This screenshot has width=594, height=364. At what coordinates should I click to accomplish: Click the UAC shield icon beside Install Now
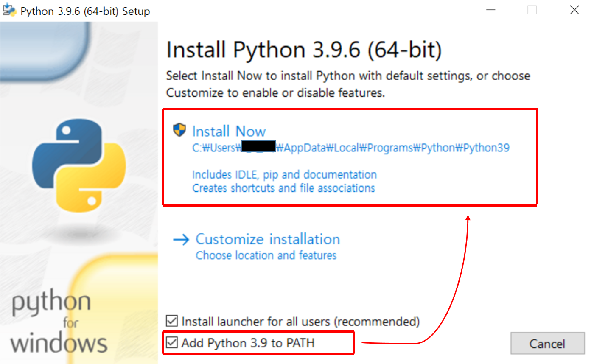pyautogui.click(x=180, y=130)
